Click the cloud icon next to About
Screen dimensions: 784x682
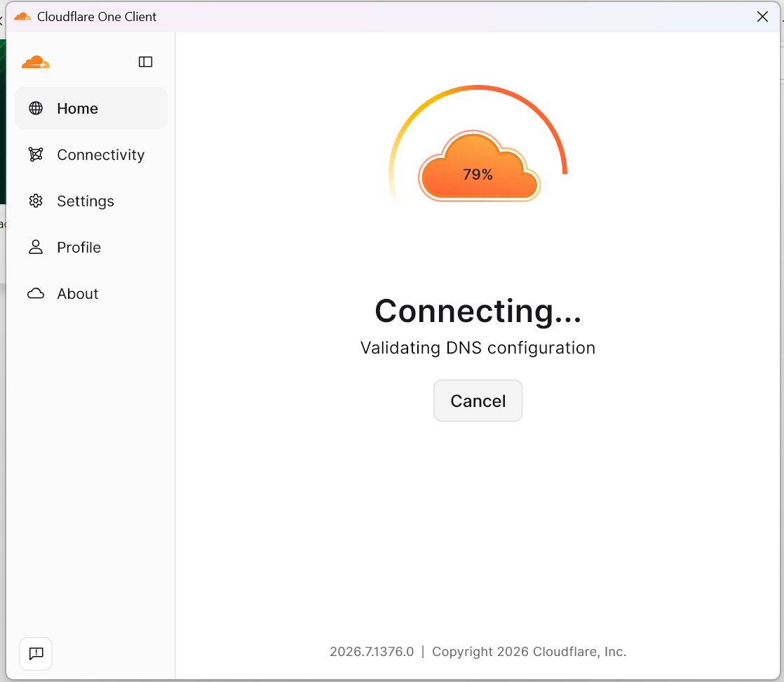coord(36,294)
